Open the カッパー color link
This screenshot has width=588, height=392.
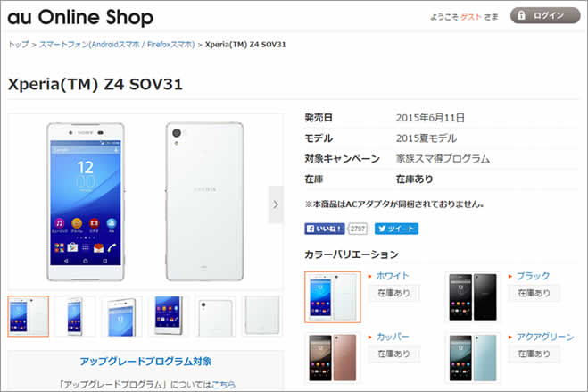coord(393,337)
